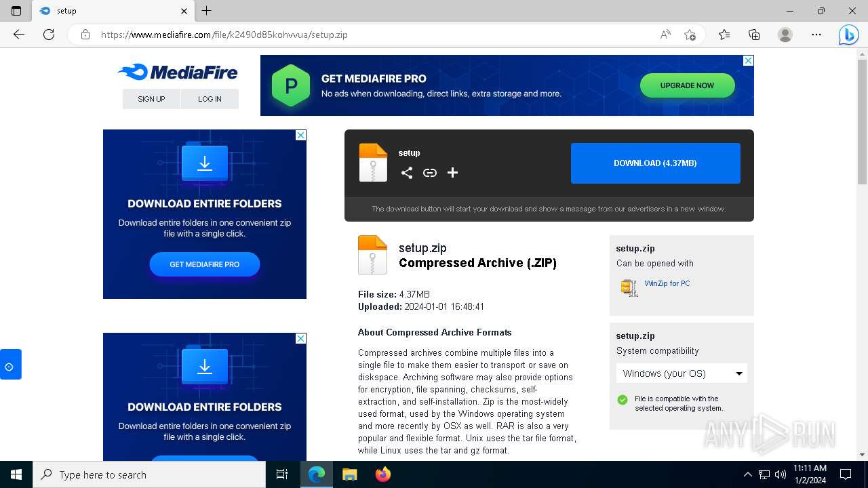Open the Bing Copilot sidebar button
This screenshot has height=488, width=868.
[848, 35]
